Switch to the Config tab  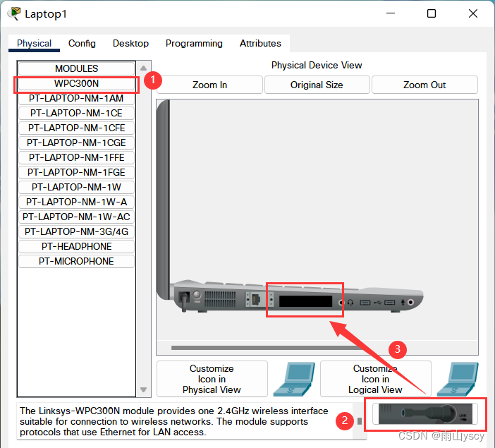(x=82, y=43)
